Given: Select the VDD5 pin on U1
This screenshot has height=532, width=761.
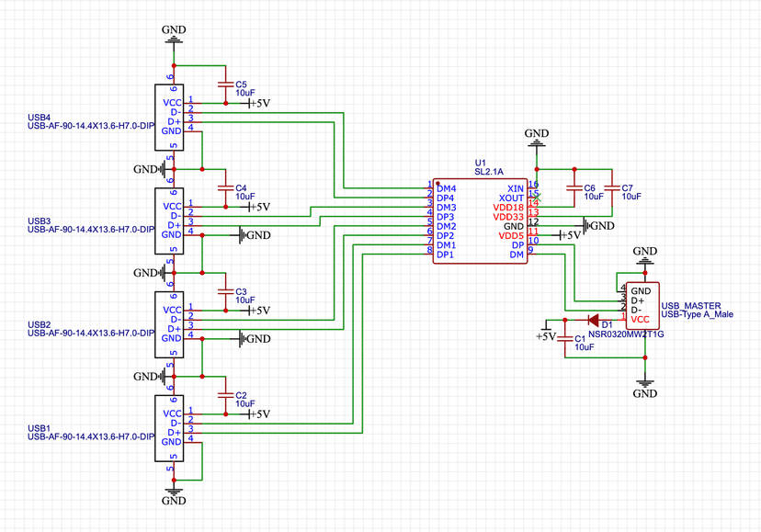Looking at the screenshot, I should pos(510,236).
